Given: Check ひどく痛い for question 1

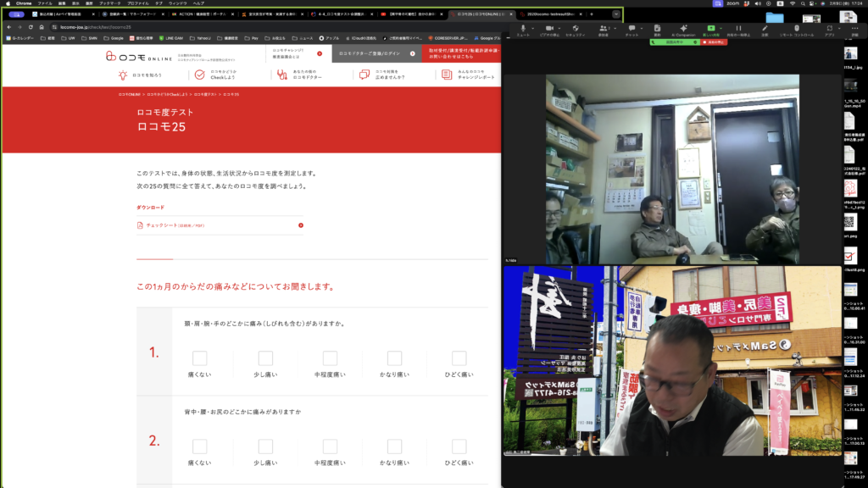Looking at the screenshot, I should tap(459, 358).
